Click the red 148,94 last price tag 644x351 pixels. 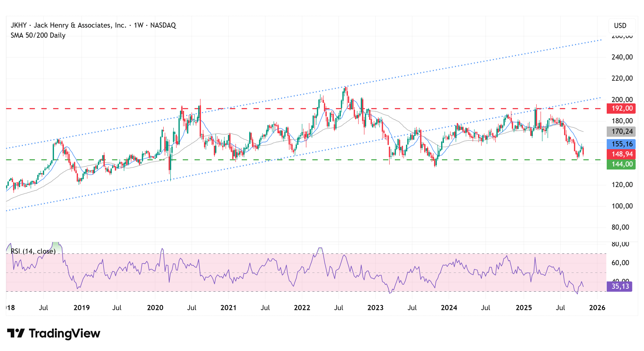622,154
